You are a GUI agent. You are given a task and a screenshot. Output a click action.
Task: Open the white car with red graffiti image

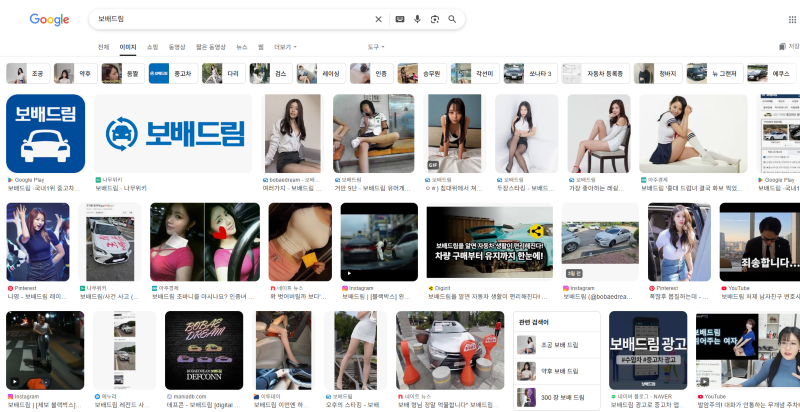[110, 242]
